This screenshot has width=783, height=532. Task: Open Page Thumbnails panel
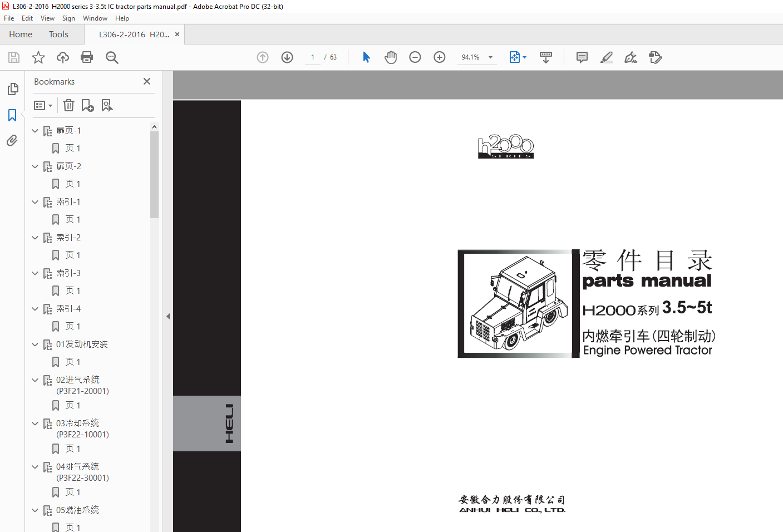pyautogui.click(x=12, y=89)
